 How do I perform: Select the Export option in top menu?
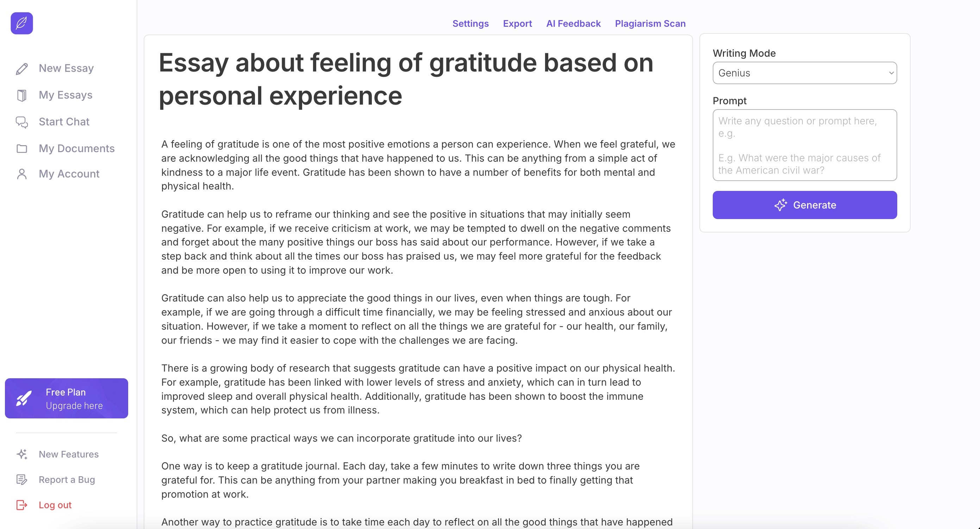coord(517,24)
